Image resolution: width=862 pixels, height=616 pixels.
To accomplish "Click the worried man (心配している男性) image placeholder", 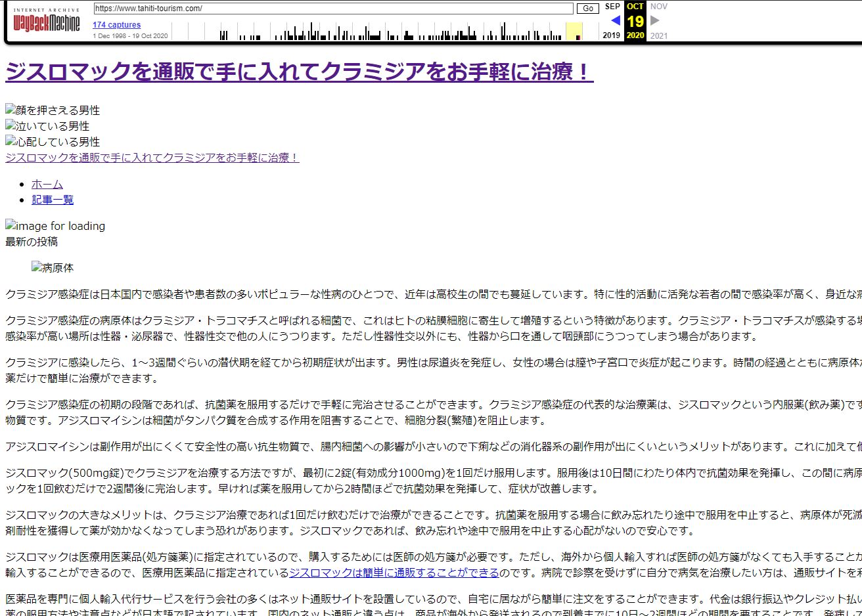I will (x=53, y=142).
